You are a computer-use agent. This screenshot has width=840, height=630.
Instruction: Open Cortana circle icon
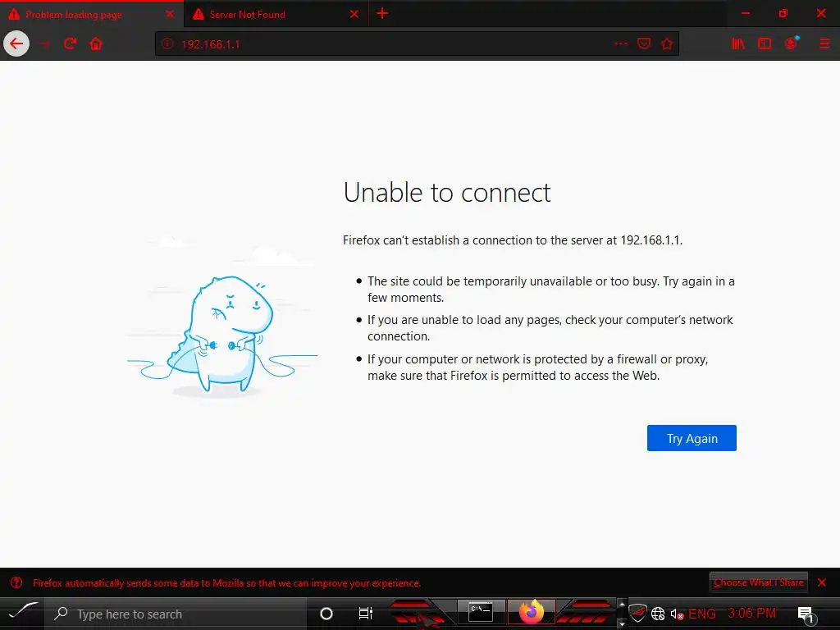tap(326, 614)
